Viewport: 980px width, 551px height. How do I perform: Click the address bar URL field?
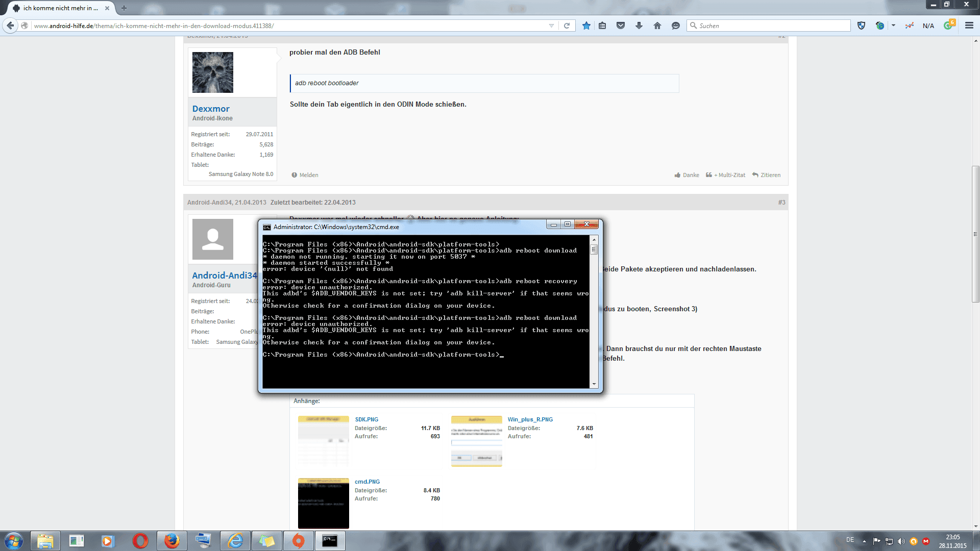click(x=288, y=26)
